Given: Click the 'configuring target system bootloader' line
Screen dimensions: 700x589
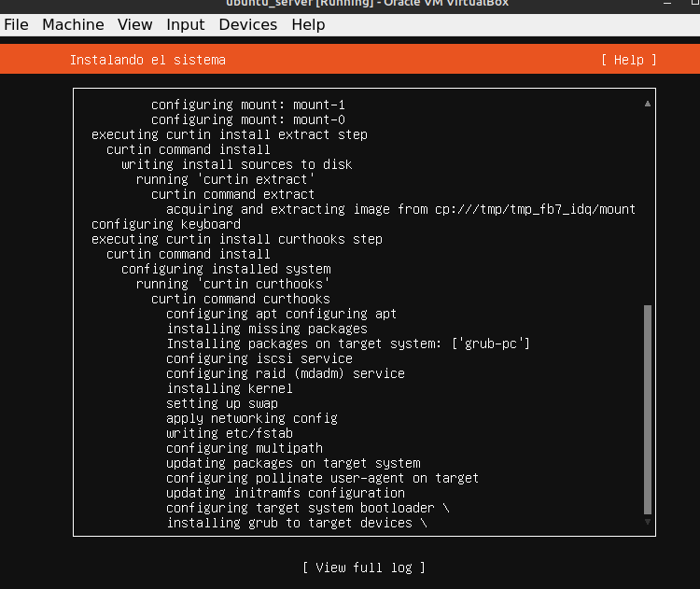Looking at the screenshot, I should click(307, 508).
